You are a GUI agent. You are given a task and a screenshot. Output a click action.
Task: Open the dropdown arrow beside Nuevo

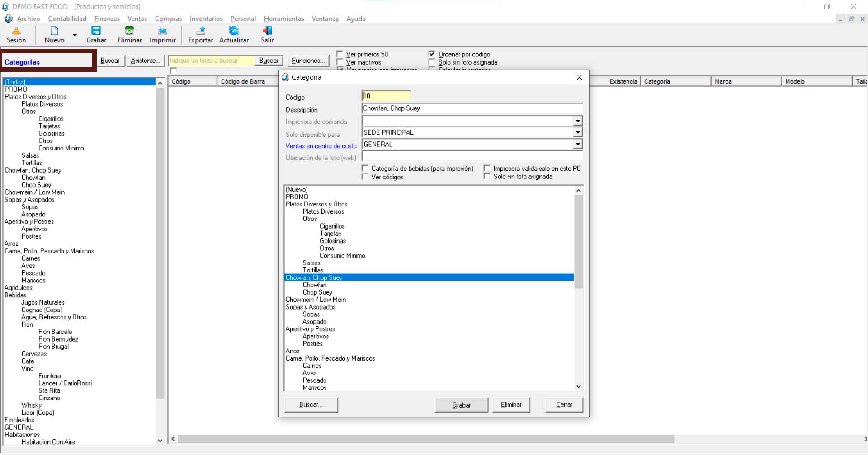(x=75, y=35)
